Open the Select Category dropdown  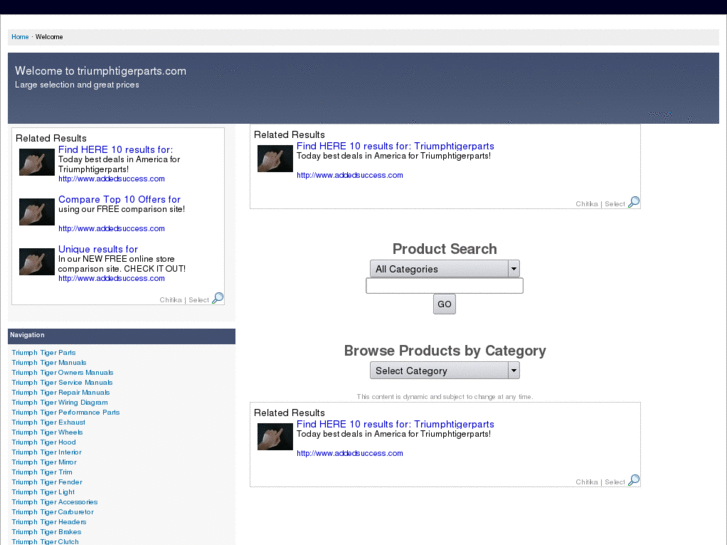[445, 371]
